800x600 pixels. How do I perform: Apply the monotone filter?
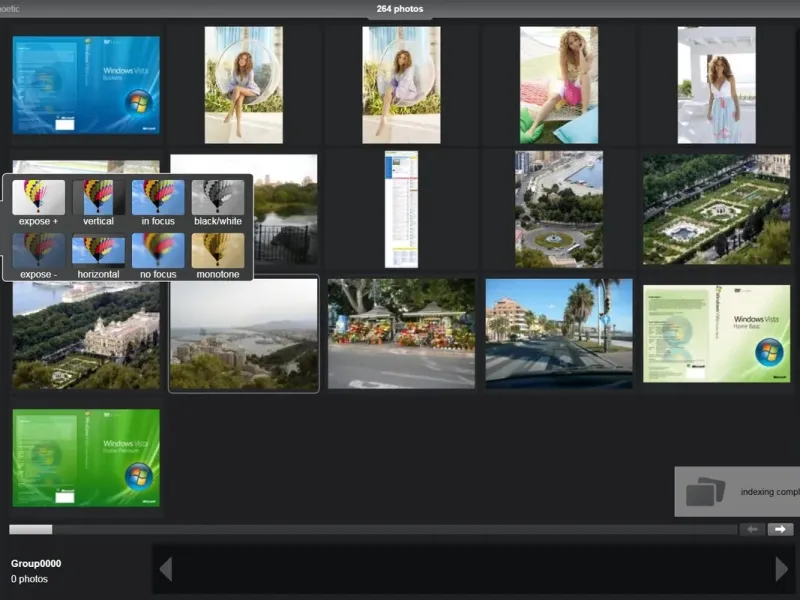pyautogui.click(x=218, y=250)
